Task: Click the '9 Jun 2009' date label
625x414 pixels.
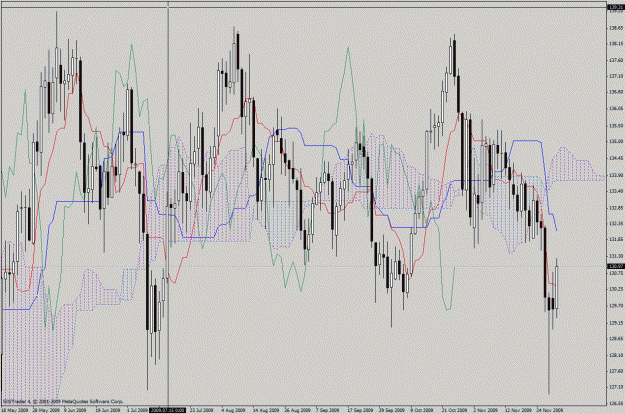Action: pos(75,410)
